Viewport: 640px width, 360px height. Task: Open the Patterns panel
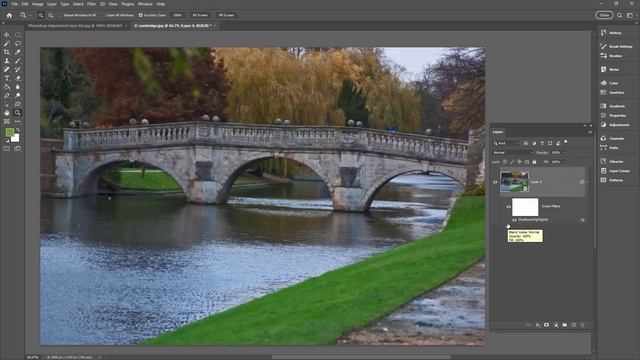pyautogui.click(x=612, y=180)
